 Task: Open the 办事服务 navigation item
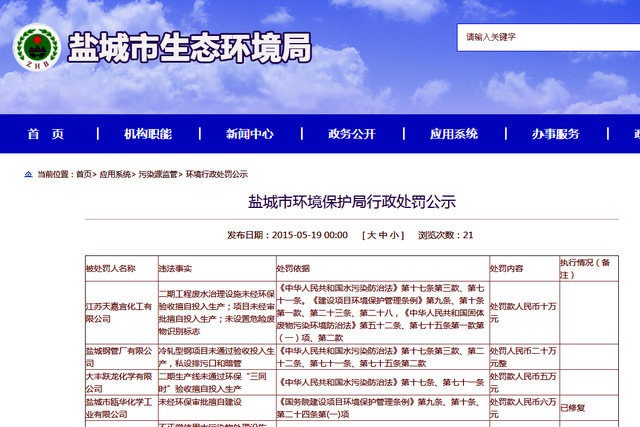click(556, 135)
